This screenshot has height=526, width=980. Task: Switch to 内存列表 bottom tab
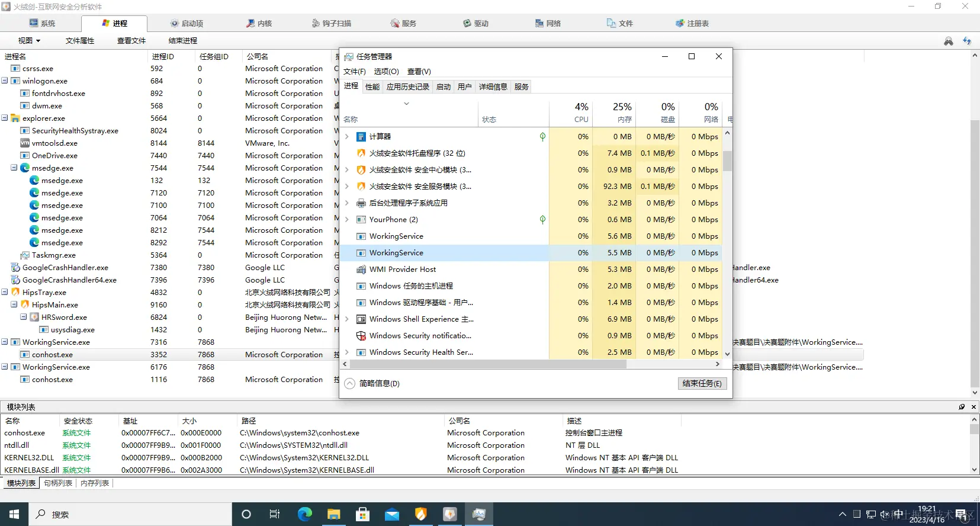pyautogui.click(x=95, y=483)
